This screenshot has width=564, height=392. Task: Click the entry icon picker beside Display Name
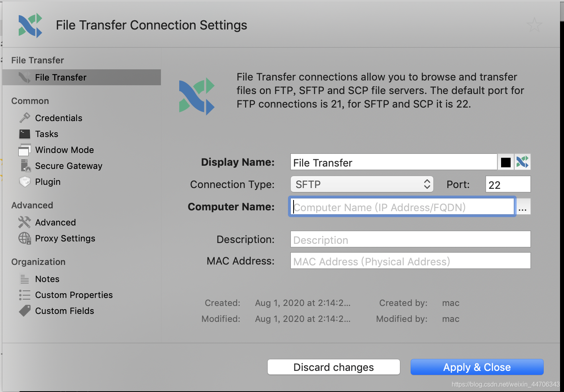click(523, 162)
